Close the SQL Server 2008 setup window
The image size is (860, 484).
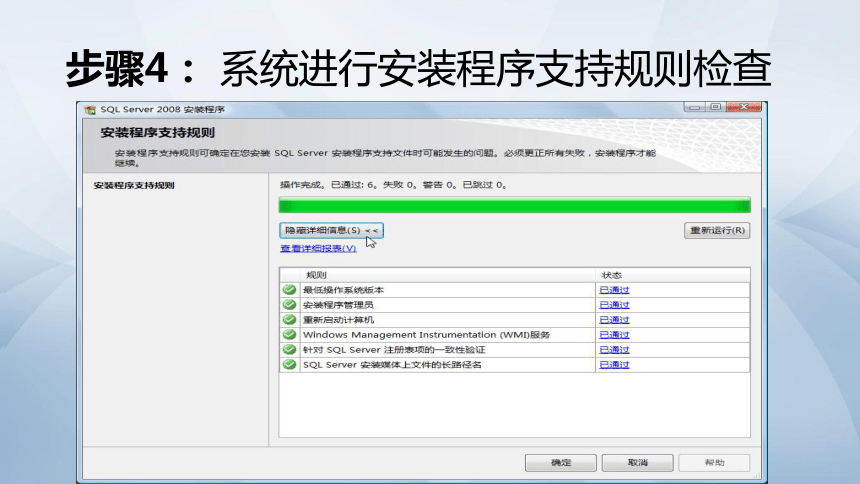744,107
